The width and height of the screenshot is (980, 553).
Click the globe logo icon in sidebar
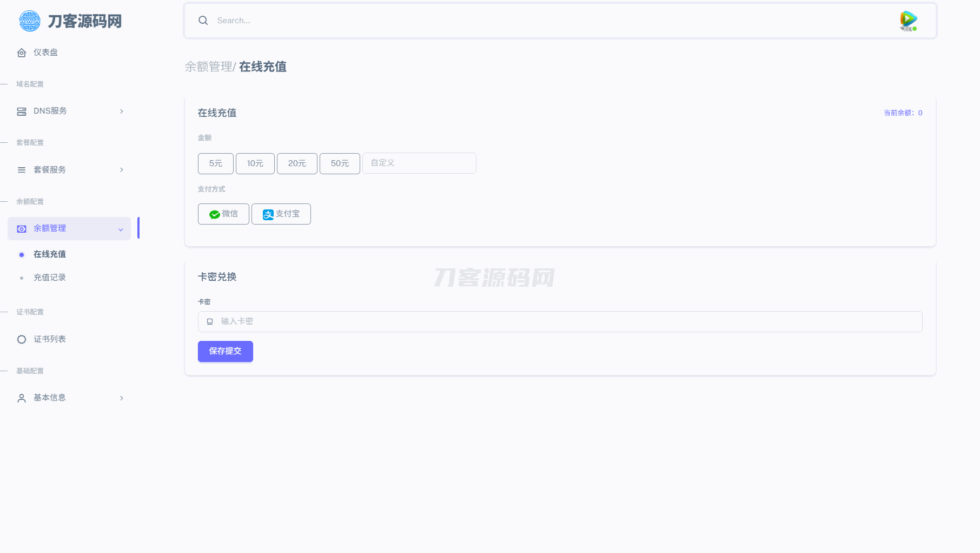29,21
